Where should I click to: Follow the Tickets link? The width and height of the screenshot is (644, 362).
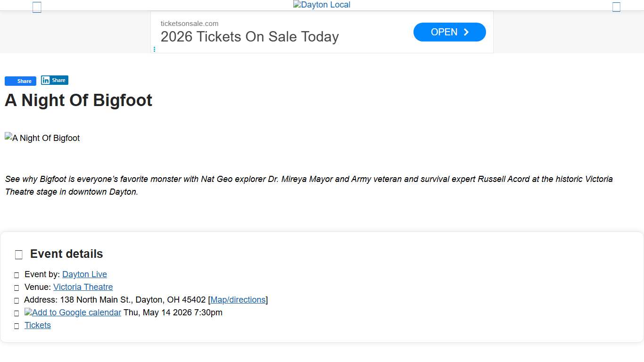(x=38, y=325)
